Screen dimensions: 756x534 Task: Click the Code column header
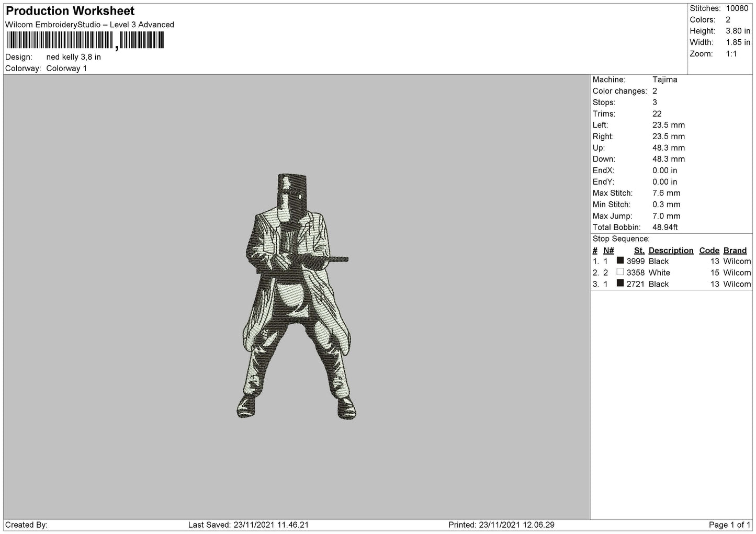(709, 251)
